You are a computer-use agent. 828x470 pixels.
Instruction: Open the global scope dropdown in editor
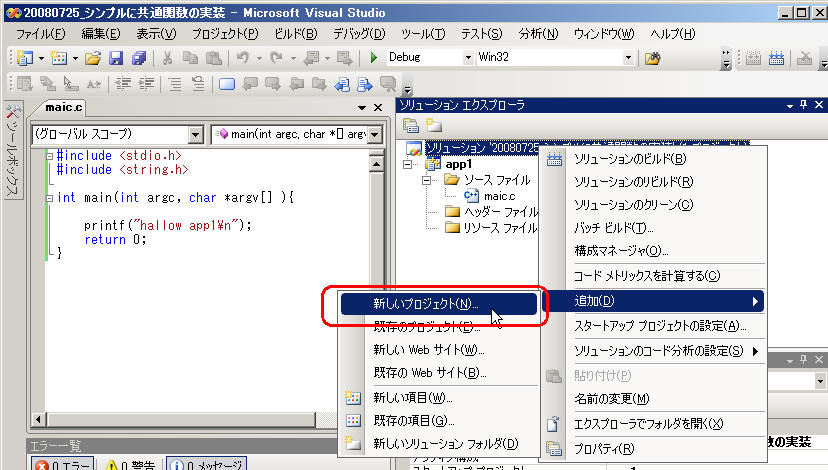point(195,134)
